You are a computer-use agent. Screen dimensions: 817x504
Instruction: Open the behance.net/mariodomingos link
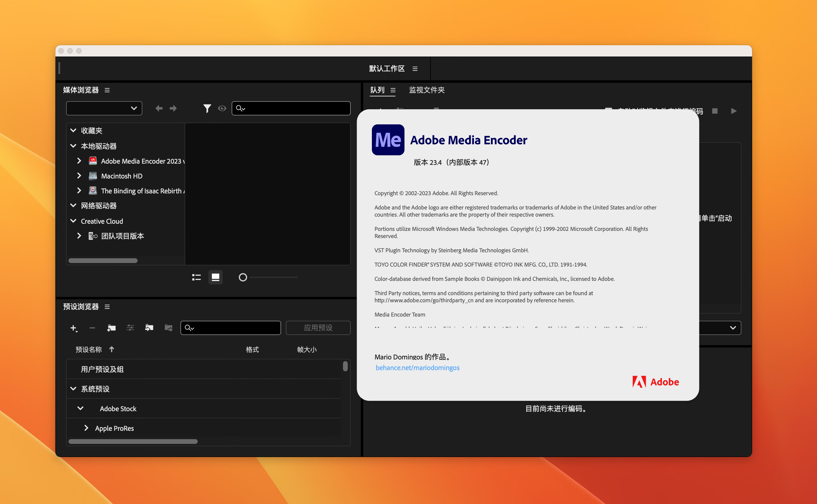417,367
